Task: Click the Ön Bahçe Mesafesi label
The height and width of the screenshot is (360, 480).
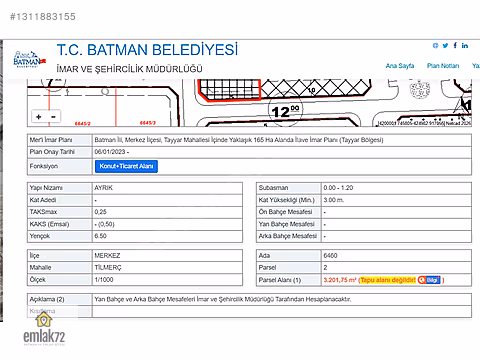Action: [286, 212]
